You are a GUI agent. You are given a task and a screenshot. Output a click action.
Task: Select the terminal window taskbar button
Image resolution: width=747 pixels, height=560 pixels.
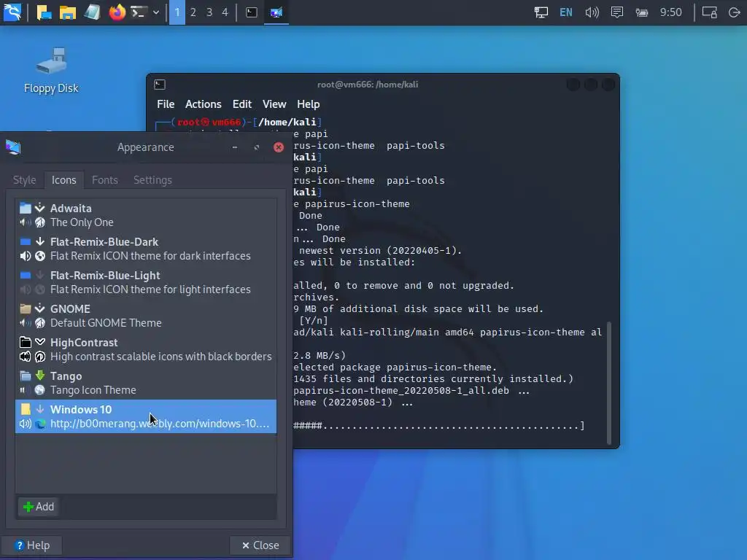(252, 12)
